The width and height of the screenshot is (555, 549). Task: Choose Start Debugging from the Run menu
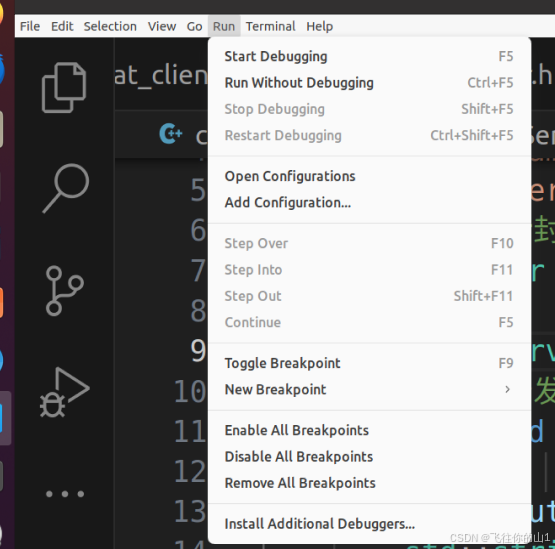click(x=369, y=56)
